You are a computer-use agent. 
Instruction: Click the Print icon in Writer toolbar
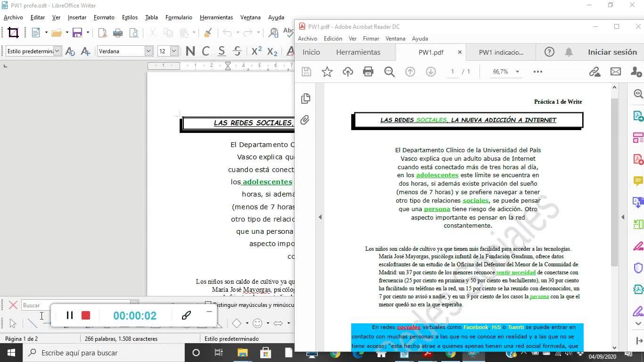118,33
